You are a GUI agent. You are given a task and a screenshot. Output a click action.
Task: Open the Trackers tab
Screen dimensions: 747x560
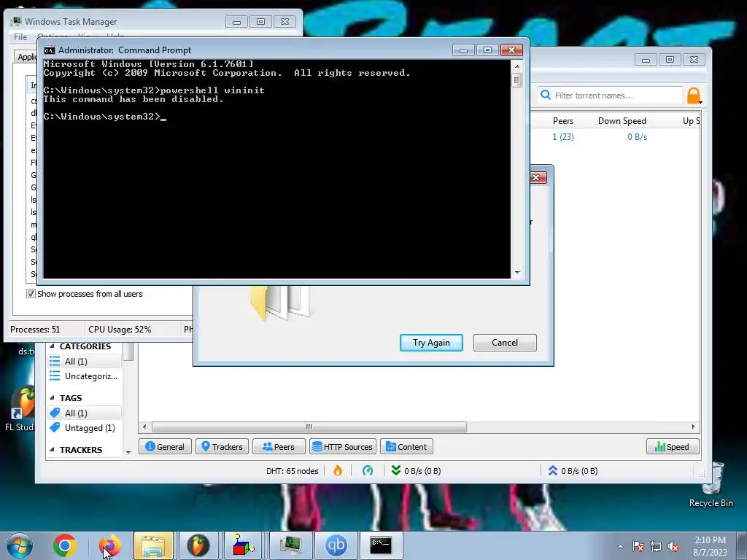[222, 447]
